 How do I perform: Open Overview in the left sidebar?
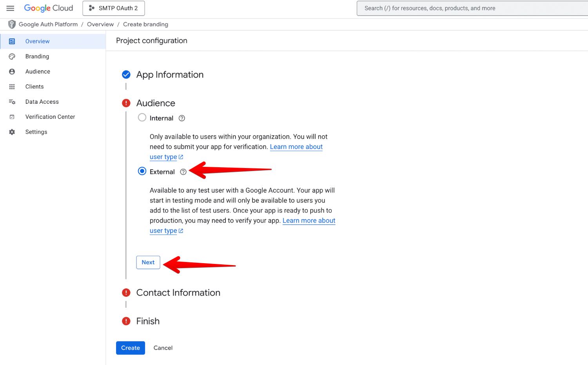pos(38,42)
